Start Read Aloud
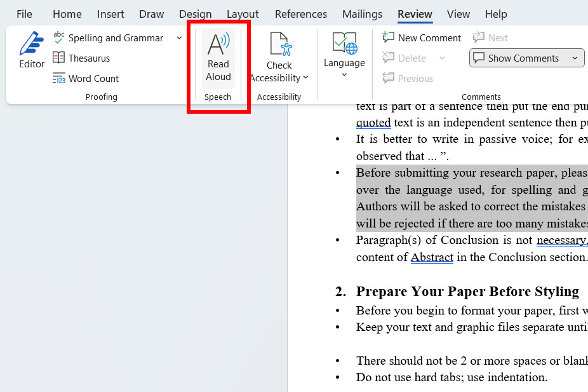This screenshot has width=588, height=392. point(218,57)
